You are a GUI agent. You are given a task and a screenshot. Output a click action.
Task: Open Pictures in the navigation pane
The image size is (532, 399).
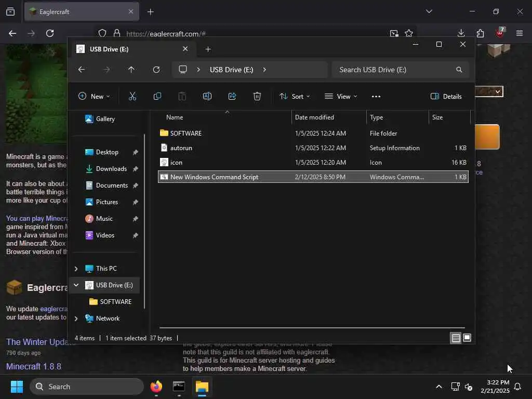click(102, 202)
